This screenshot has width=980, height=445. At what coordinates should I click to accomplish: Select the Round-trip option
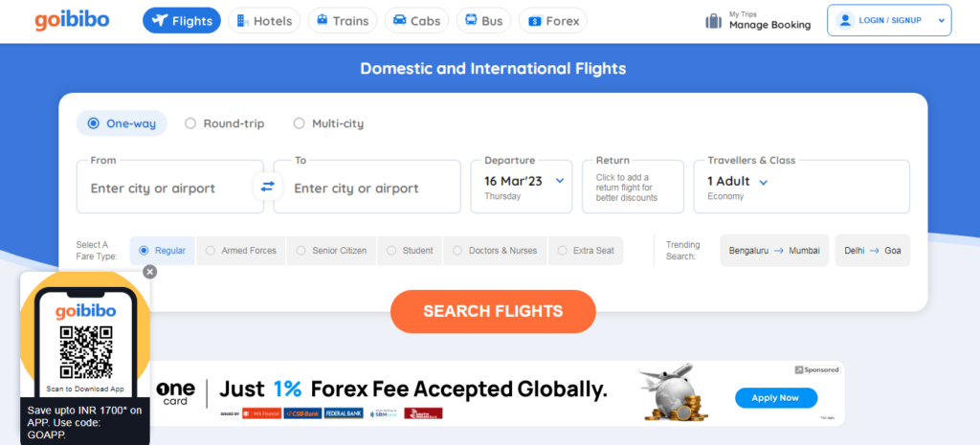tap(225, 123)
